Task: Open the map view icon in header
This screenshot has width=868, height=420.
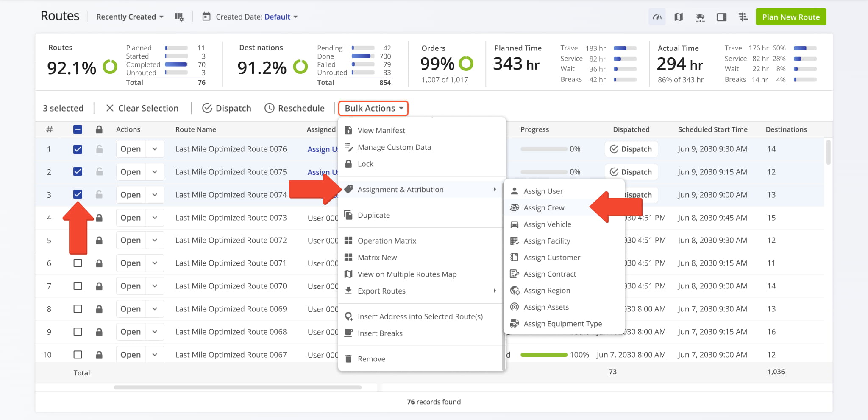Action: coord(679,17)
